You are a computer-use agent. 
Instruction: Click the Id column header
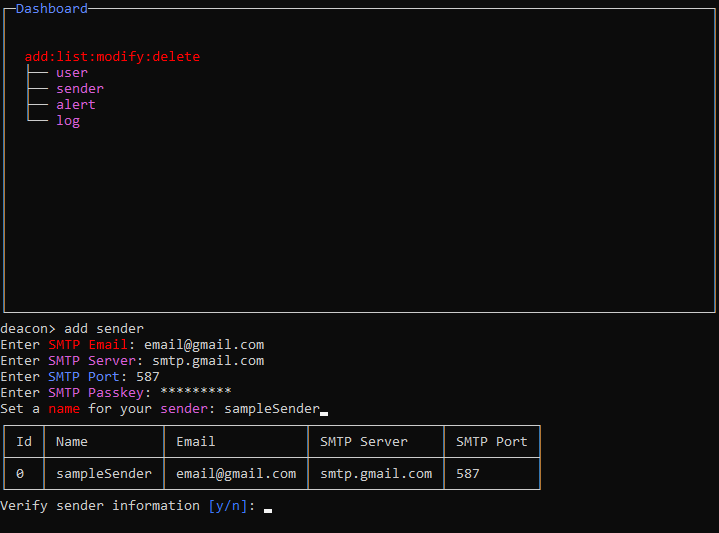24,441
